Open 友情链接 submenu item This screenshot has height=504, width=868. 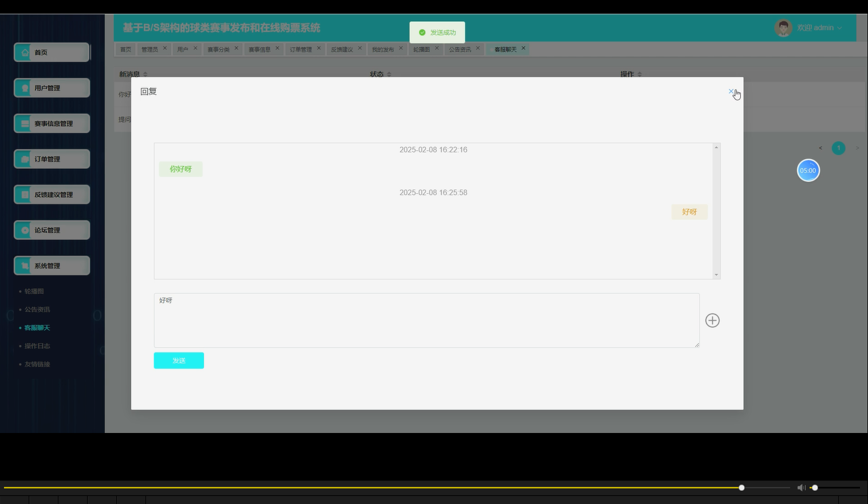tap(37, 364)
